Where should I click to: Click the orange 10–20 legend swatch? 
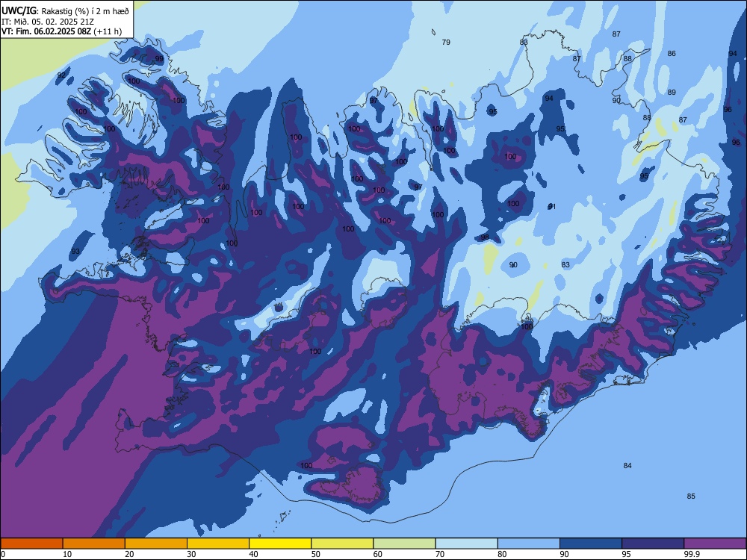pyautogui.click(x=94, y=544)
